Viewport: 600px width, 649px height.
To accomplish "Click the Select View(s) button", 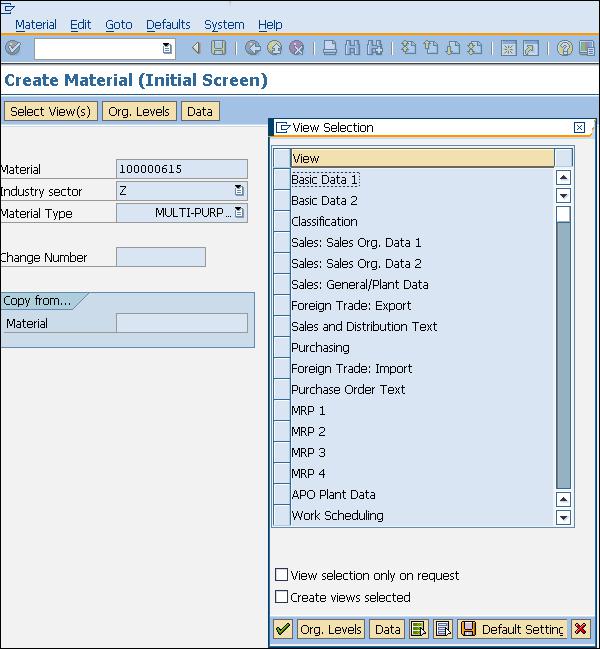I will [x=50, y=111].
